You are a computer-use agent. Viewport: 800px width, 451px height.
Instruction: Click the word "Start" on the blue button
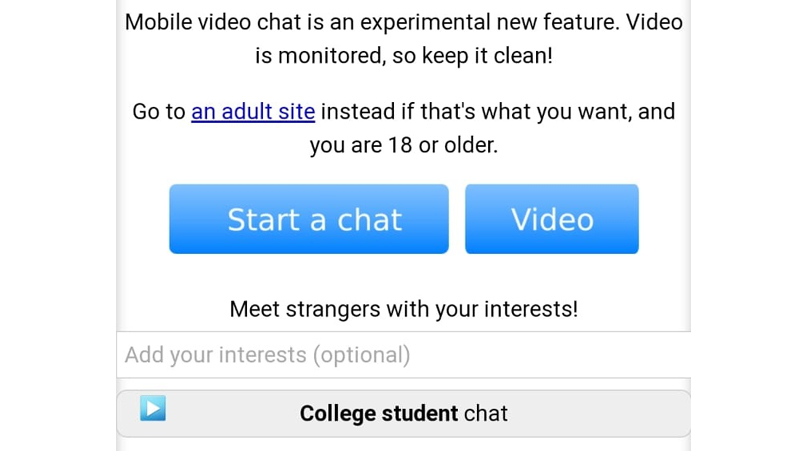[263, 219]
